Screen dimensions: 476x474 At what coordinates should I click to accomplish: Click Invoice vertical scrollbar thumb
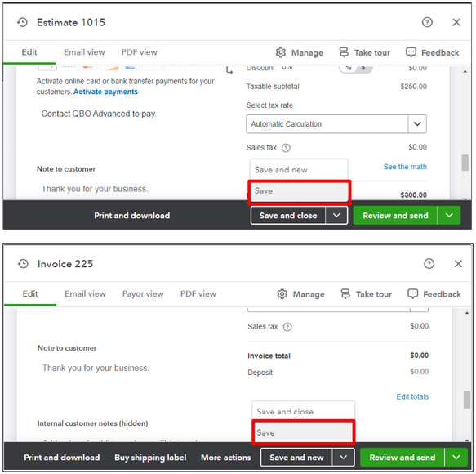tap(467, 400)
